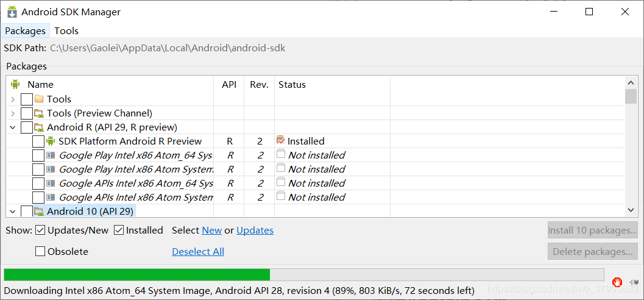Click the Google Play Atom_64 system image icon
The height and width of the screenshot is (300, 644).
[x=51, y=155]
